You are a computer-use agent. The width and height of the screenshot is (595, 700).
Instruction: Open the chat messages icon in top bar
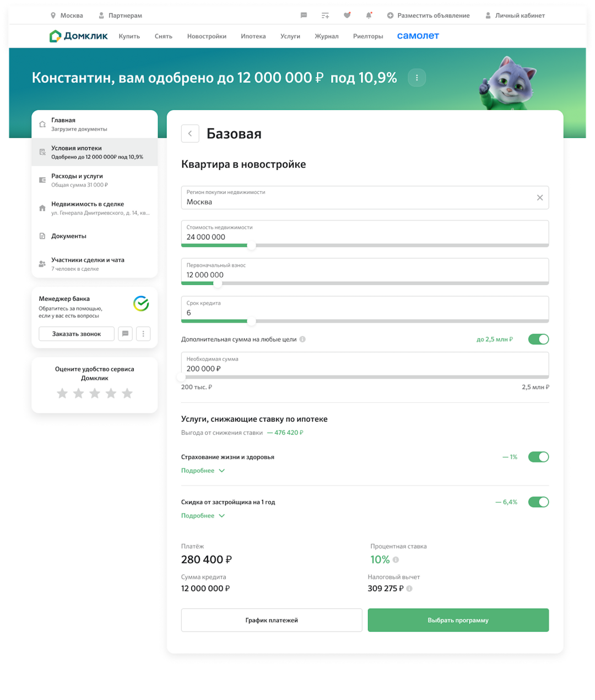(x=304, y=15)
